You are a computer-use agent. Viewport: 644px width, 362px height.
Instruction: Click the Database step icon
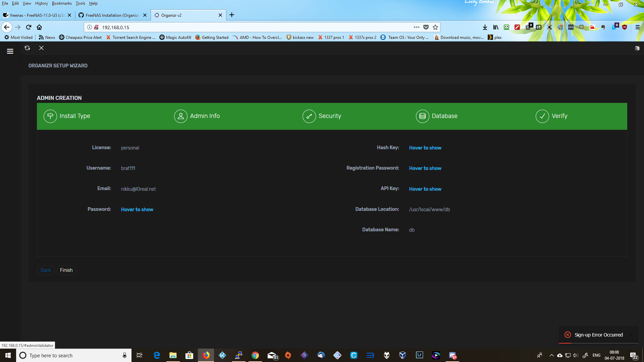422,116
